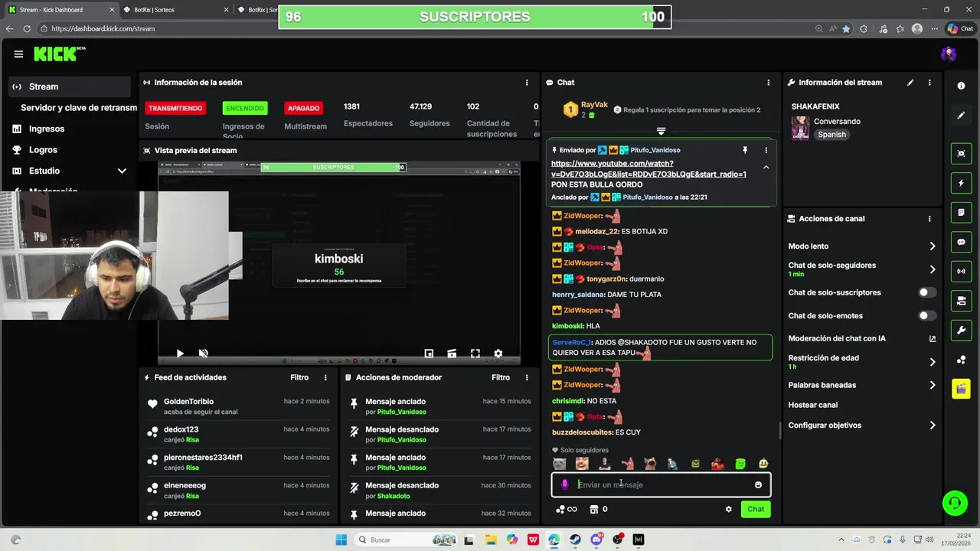
Task: Click the lightning bolt icon in right sidebar
Action: 961,184
